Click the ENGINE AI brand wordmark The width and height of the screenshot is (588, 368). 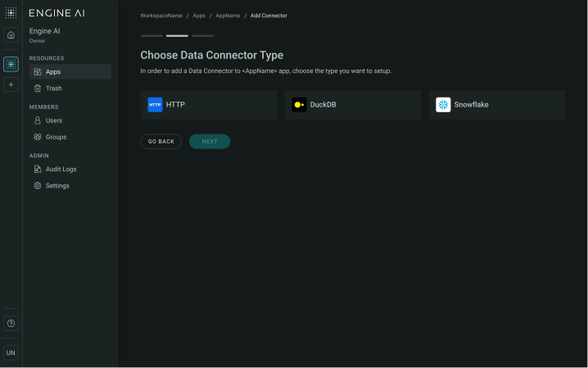pyautogui.click(x=57, y=13)
